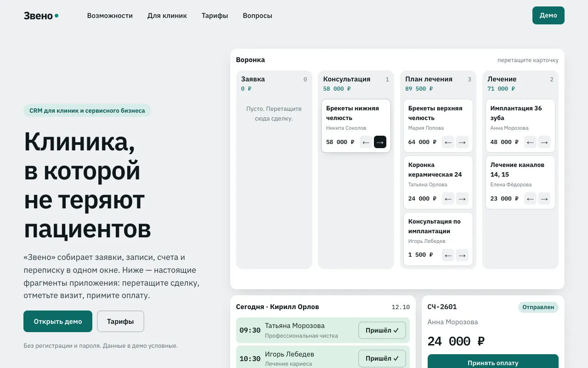Click the Лечение column heading

tap(502, 79)
